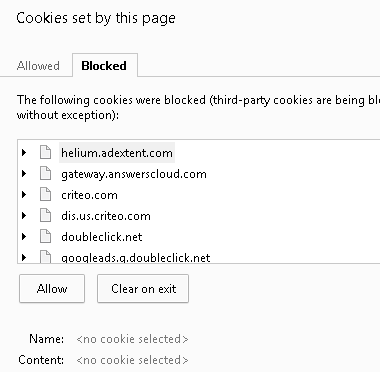Click the file icon beside doubleclick.net
The width and height of the screenshot is (380, 372).
(x=45, y=237)
